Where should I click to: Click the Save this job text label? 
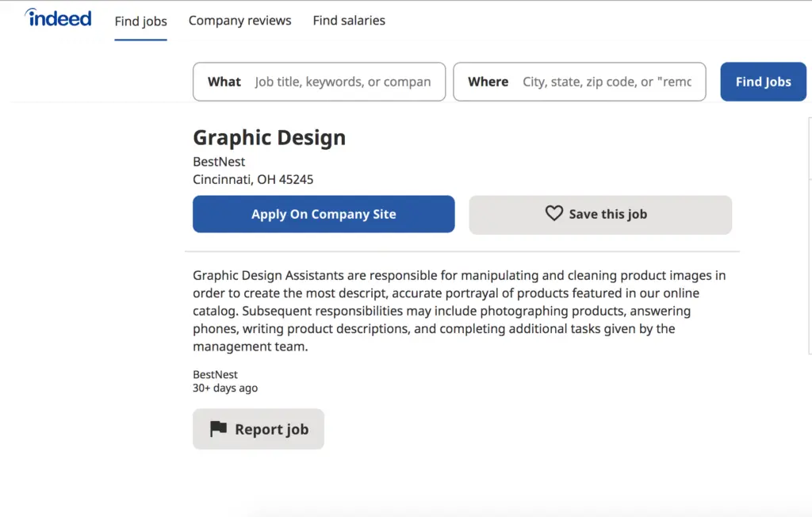click(607, 214)
